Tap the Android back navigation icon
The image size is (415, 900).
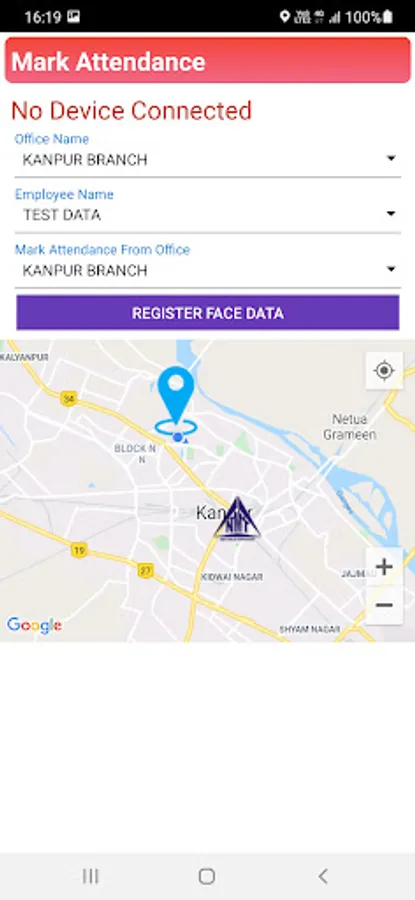pos(323,876)
